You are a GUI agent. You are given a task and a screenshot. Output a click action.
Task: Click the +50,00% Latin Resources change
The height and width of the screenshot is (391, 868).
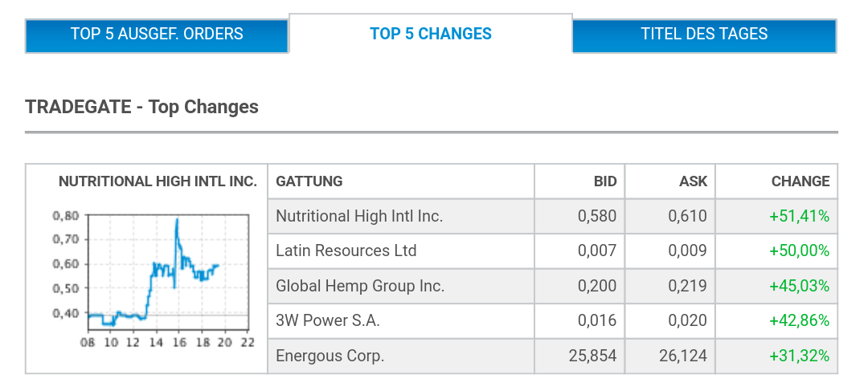(799, 250)
